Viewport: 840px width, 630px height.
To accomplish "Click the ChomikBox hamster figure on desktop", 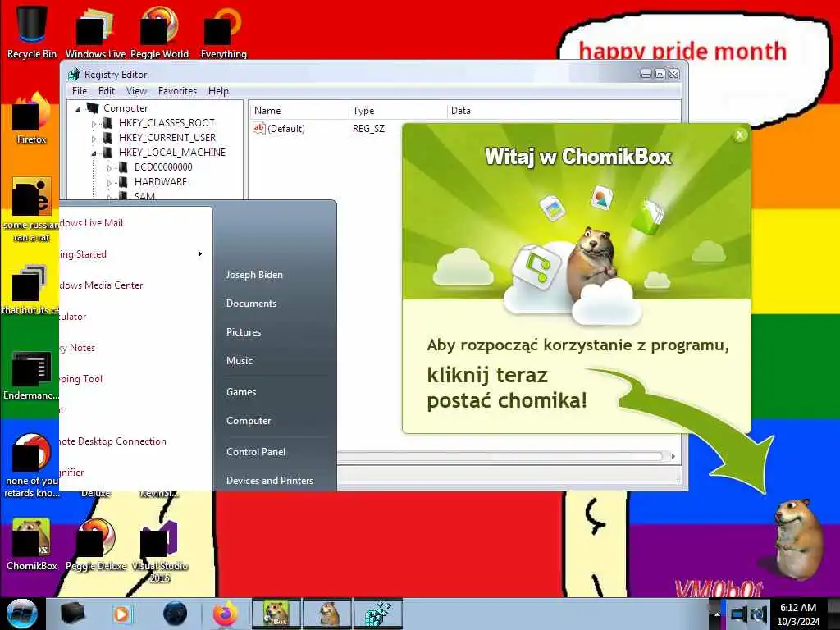I will pyautogui.click(x=798, y=538).
